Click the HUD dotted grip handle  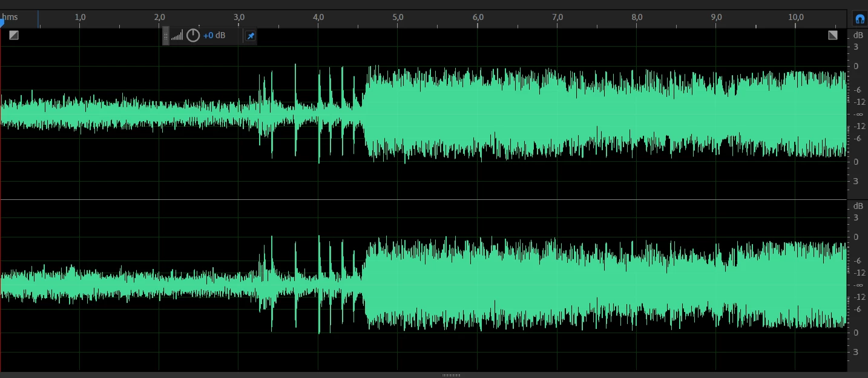click(x=166, y=36)
